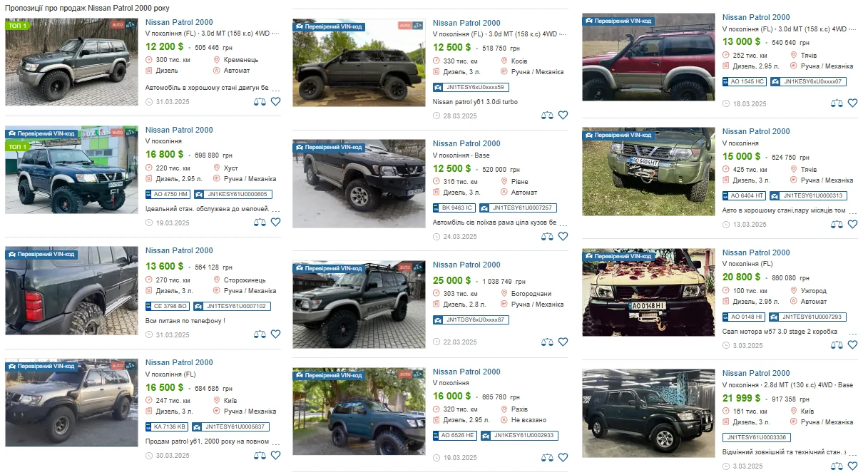Compare the 16 500 $ Київ Patrol
This screenshot has width=868, height=475.
pos(260,455)
